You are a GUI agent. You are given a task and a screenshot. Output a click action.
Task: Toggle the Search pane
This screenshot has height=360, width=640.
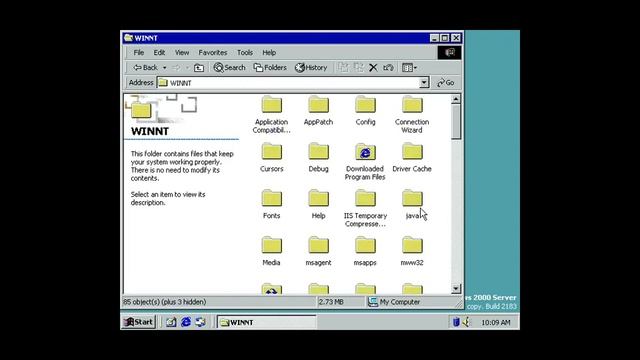tap(230, 68)
